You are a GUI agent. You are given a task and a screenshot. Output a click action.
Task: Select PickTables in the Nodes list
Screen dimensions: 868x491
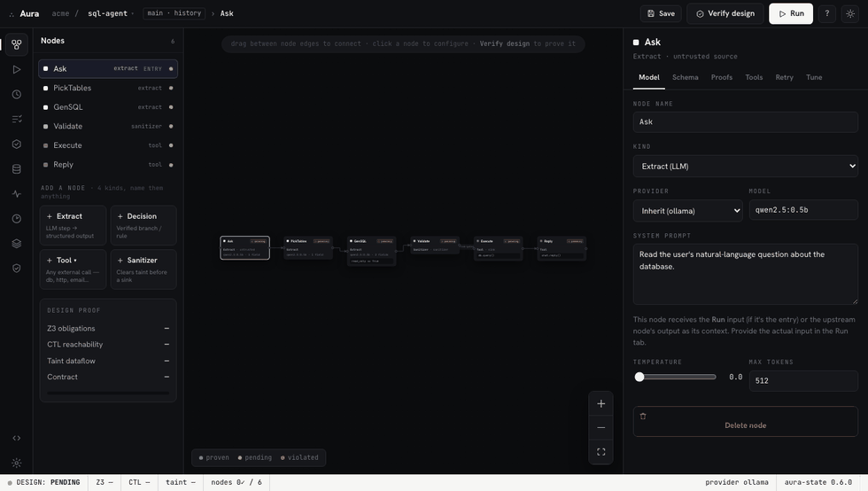(108, 88)
